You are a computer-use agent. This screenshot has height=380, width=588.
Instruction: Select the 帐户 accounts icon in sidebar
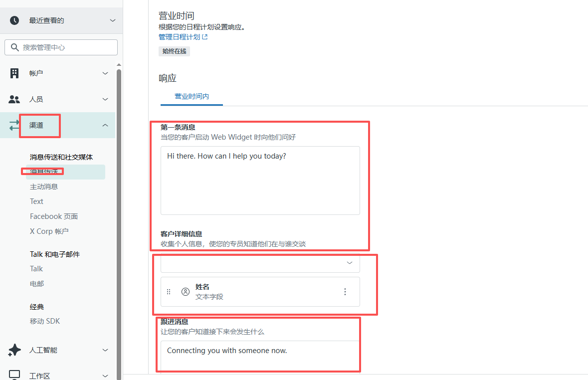click(x=13, y=73)
